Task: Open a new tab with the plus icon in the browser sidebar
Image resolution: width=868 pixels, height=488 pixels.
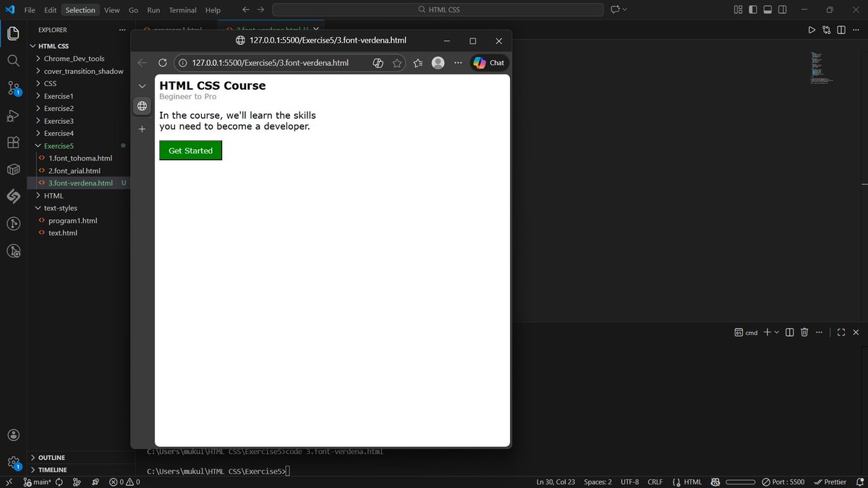Action: [x=142, y=129]
